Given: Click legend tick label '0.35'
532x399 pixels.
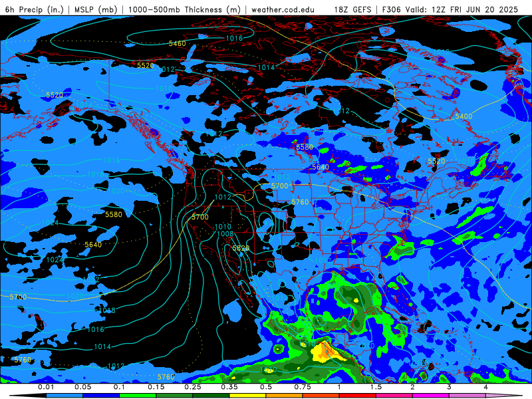Looking at the screenshot, I should [229, 387].
